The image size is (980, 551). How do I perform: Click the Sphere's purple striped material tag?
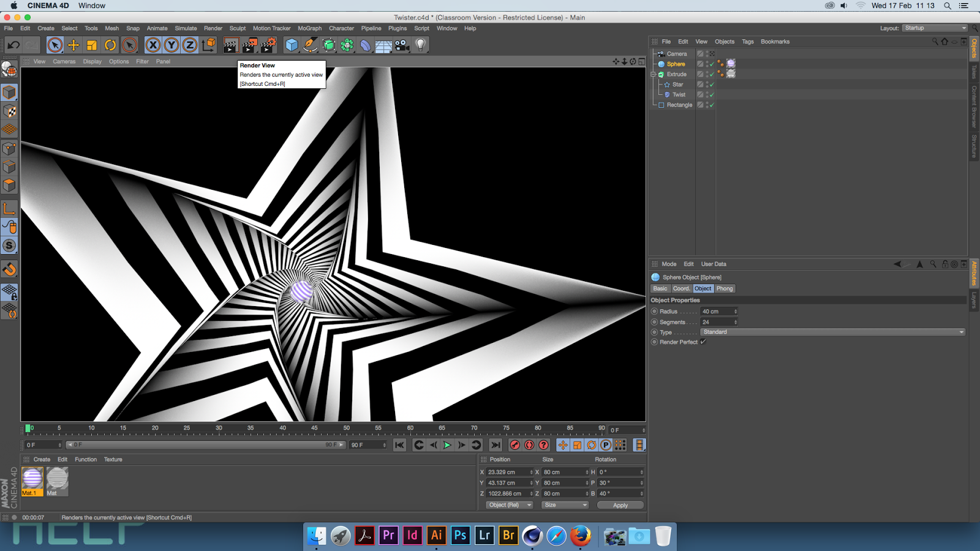point(731,64)
